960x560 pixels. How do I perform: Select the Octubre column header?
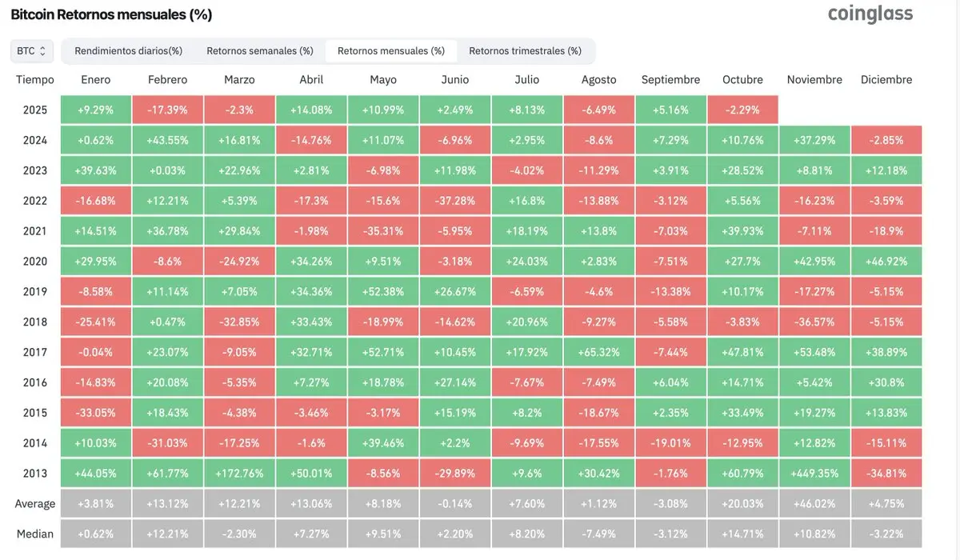(742, 79)
